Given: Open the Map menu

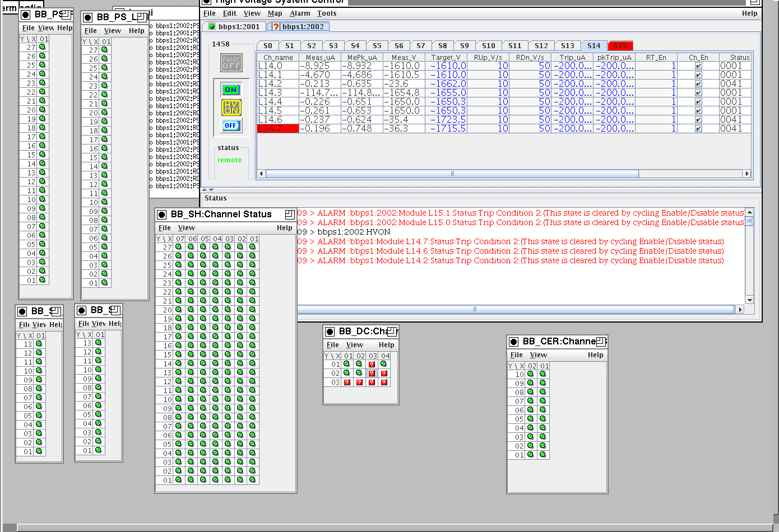Looking at the screenshot, I should 275,13.
